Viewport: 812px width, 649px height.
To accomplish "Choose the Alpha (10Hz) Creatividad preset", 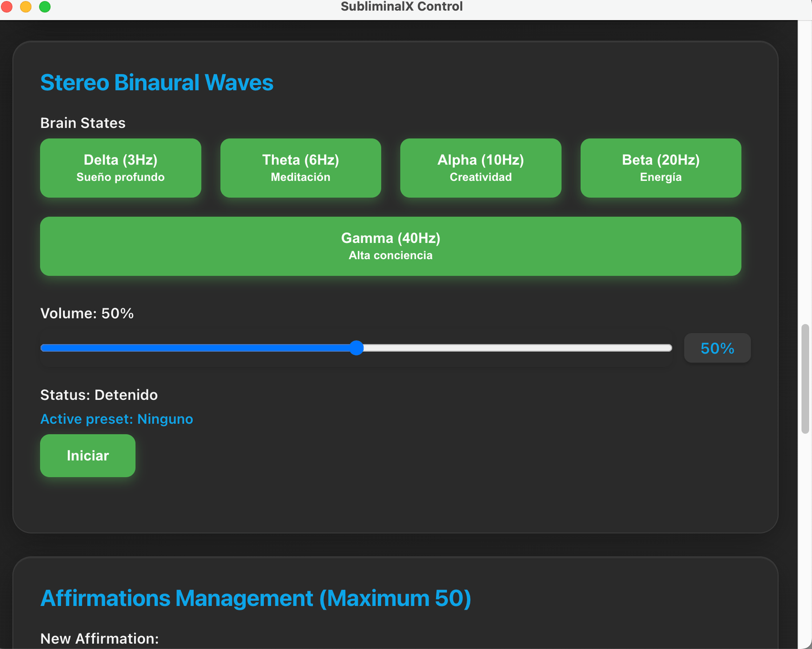I will click(x=480, y=168).
